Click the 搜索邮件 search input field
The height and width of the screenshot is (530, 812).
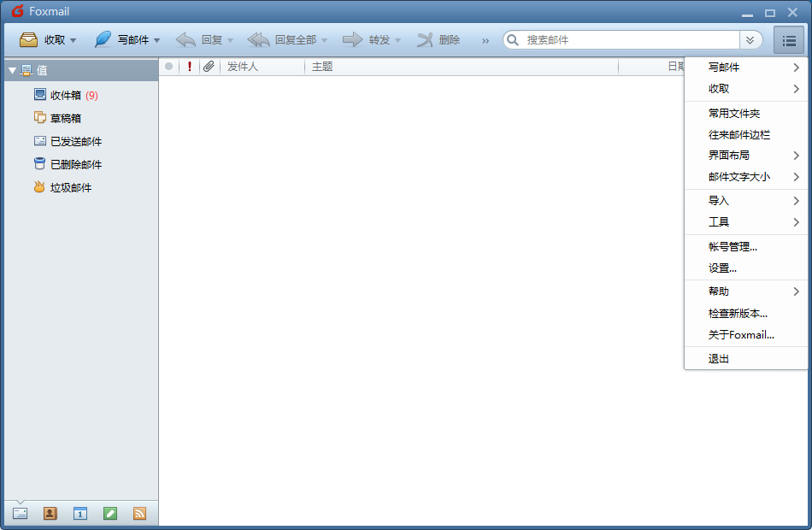[632, 40]
